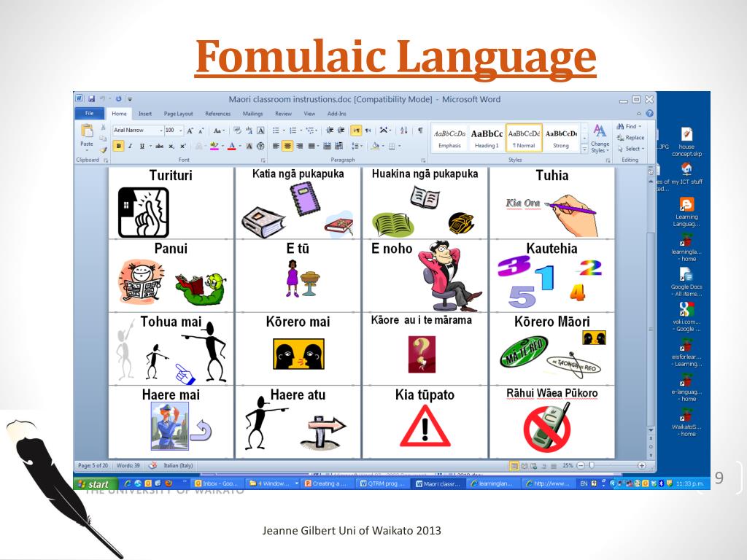Expand the Styles gallery More arrow
This screenshot has width=747, height=560.
(x=584, y=149)
